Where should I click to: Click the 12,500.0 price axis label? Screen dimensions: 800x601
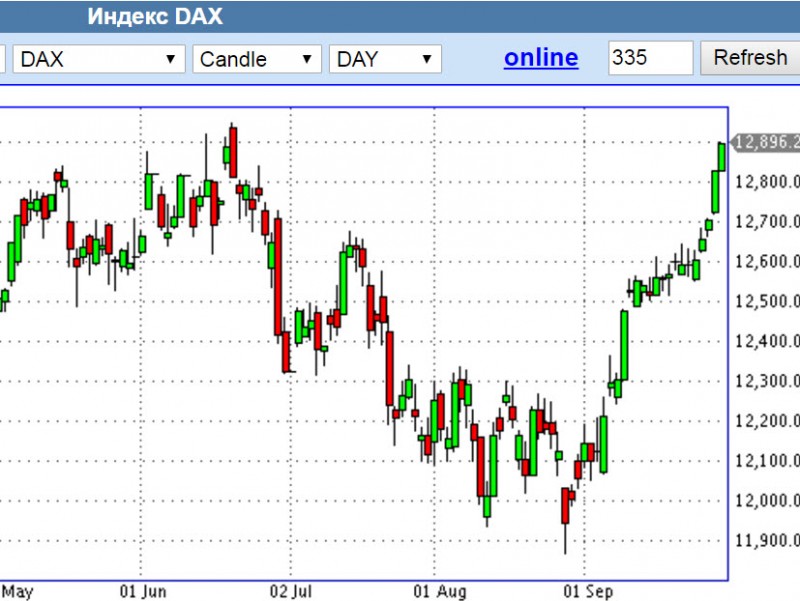pyautogui.click(x=767, y=301)
